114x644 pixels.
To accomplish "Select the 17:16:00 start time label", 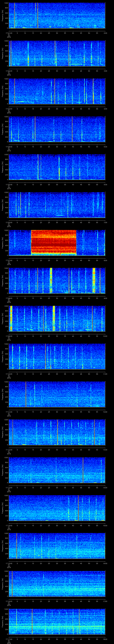I will click(x=9, y=601).
